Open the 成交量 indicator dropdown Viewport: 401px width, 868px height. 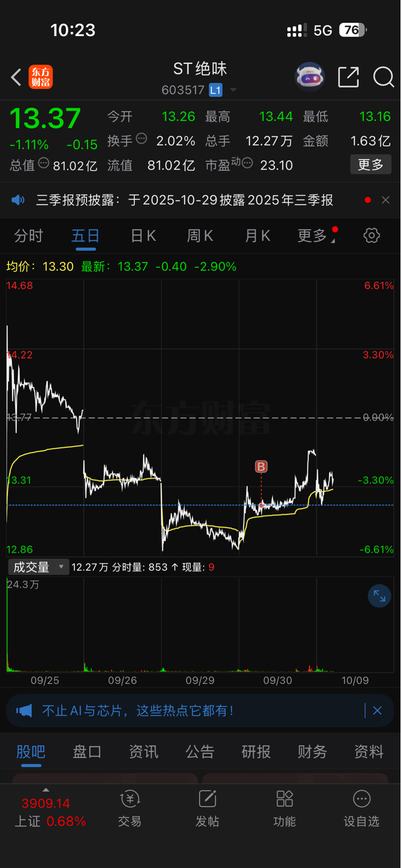click(x=39, y=567)
